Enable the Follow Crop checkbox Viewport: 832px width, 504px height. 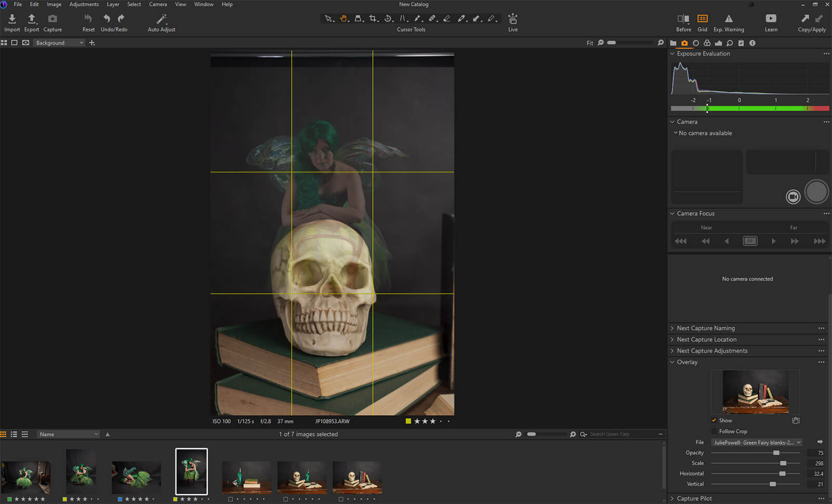714,431
